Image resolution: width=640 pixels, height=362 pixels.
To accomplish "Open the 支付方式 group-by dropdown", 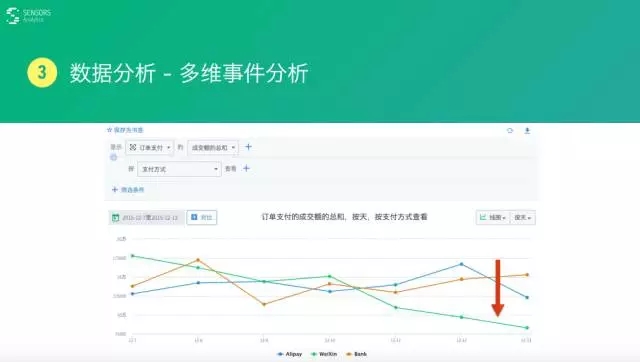I will (x=179, y=169).
